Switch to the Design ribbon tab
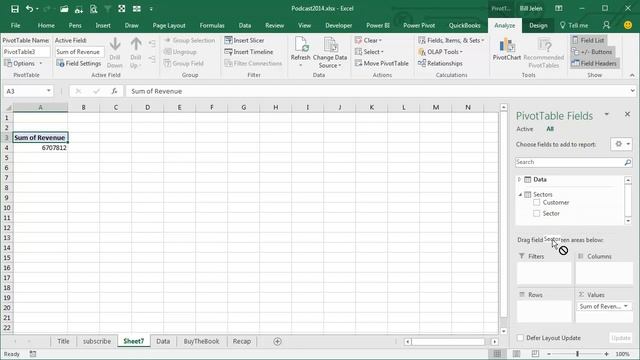This screenshot has height=360, width=640. click(x=538, y=25)
